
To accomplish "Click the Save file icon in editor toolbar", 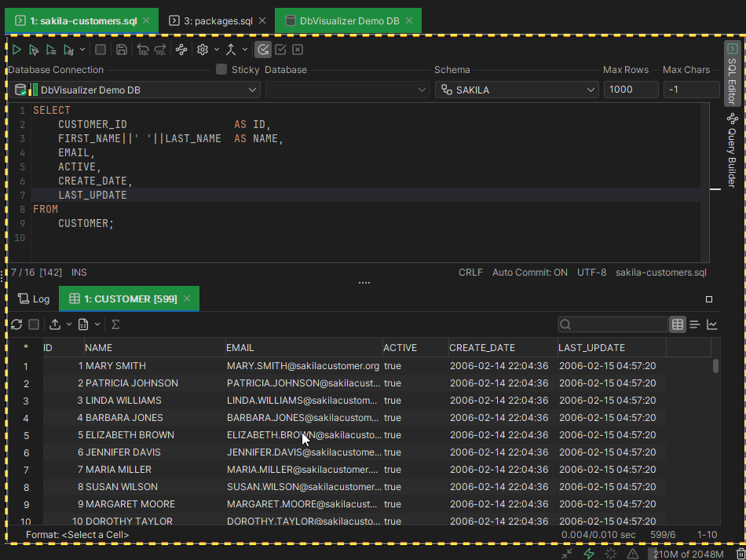I will tap(121, 49).
